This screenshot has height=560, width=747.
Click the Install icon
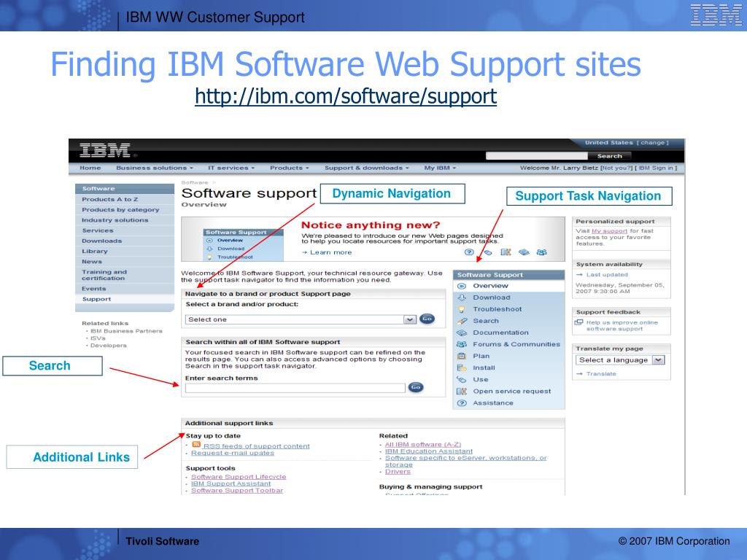pos(461,367)
